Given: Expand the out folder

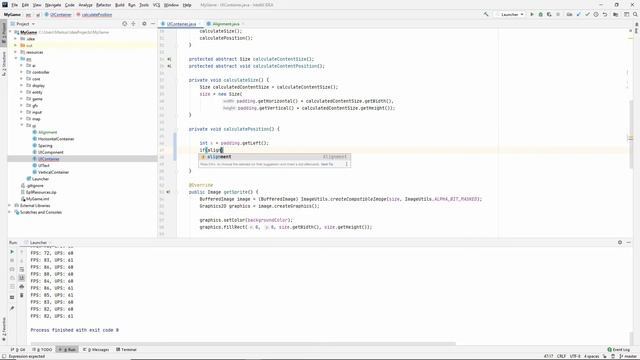Looking at the screenshot, I should click(16, 45).
